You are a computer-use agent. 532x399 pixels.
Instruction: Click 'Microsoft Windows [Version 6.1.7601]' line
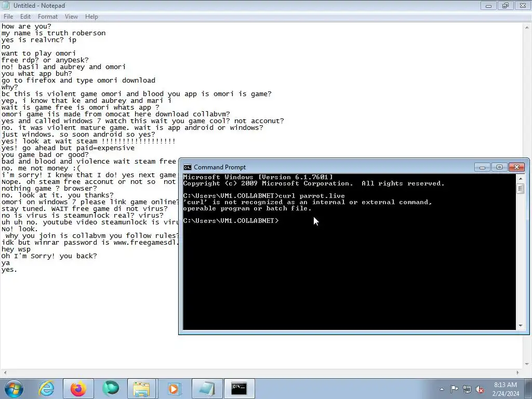coord(258,178)
